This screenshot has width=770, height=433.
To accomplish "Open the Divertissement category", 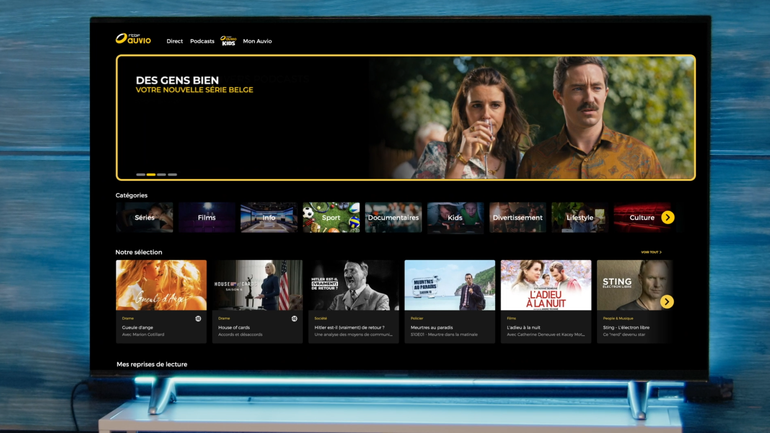I will point(518,217).
